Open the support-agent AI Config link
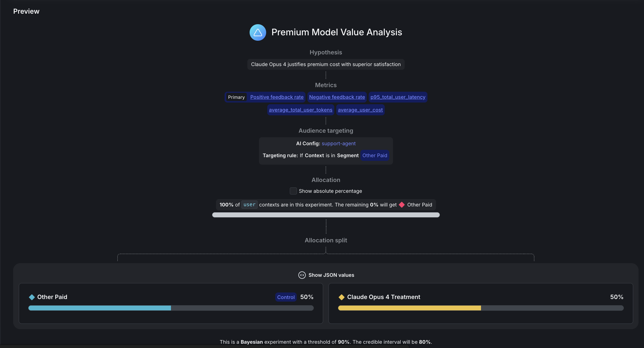Viewport: 644px width, 348px height. (339, 144)
